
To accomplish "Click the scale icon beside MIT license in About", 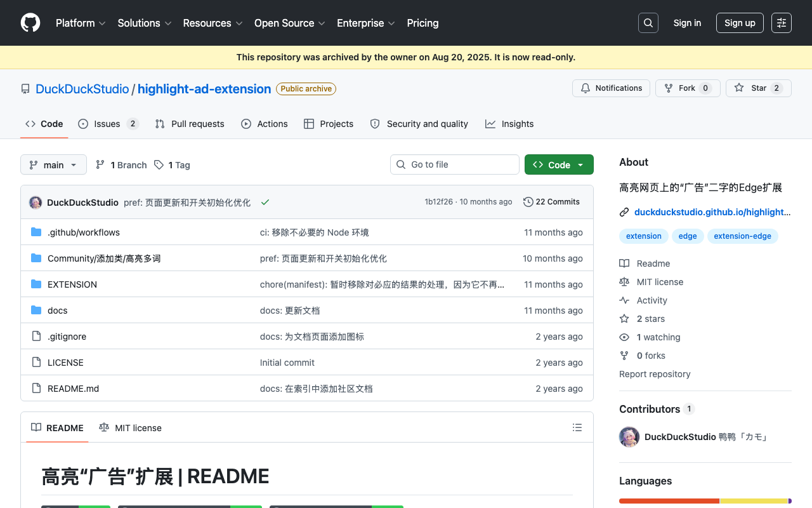I will click(x=624, y=282).
